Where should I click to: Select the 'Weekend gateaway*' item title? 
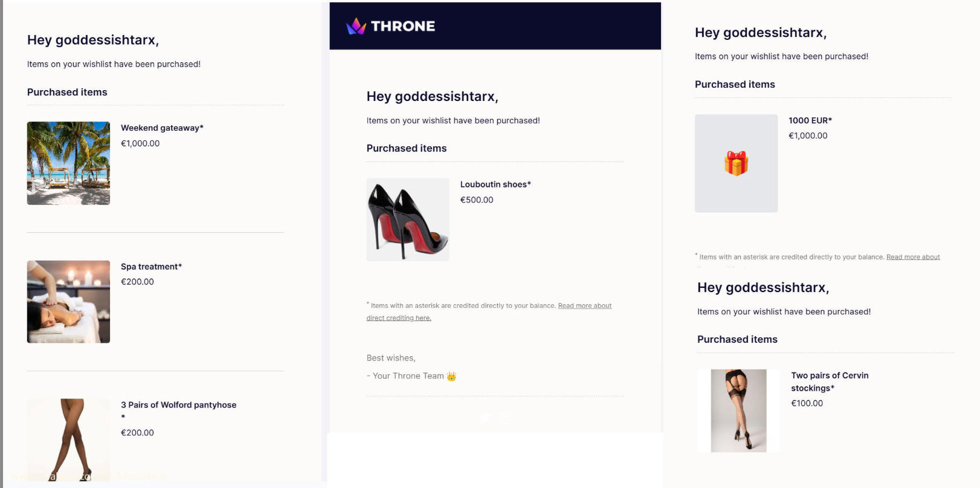162,128
